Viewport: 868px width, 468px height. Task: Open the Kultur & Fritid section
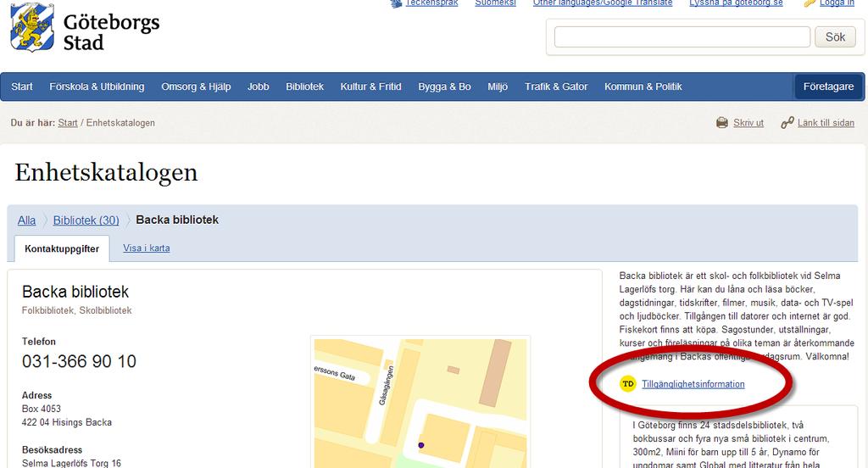[371, 86]
